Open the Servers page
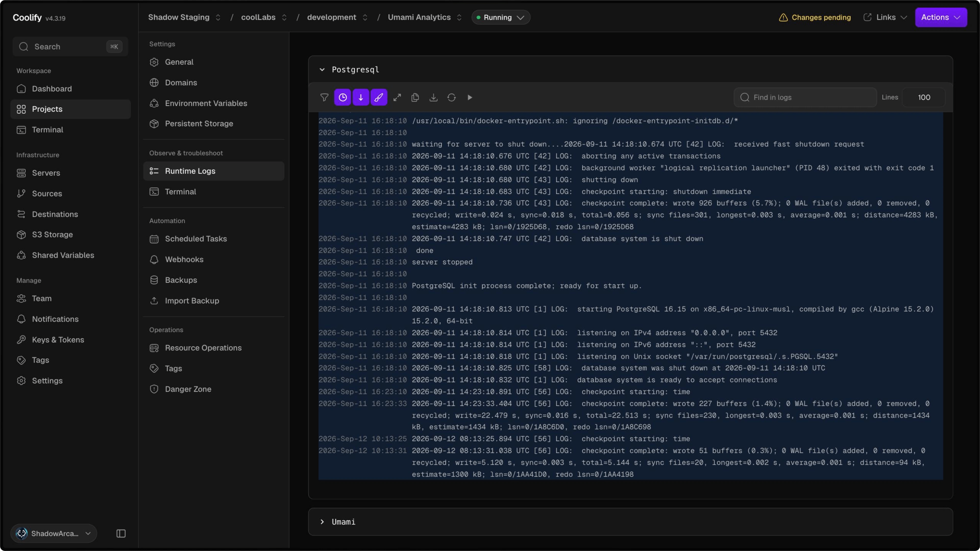The width and height of the screenshot is (980, 551). 71,173
